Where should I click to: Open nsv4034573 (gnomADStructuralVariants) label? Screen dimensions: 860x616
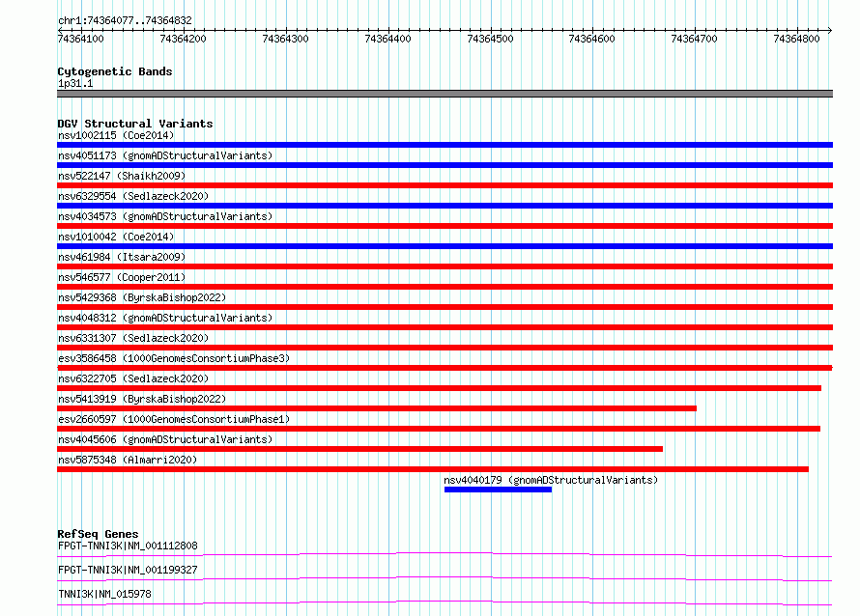click(x=165, y=216)
